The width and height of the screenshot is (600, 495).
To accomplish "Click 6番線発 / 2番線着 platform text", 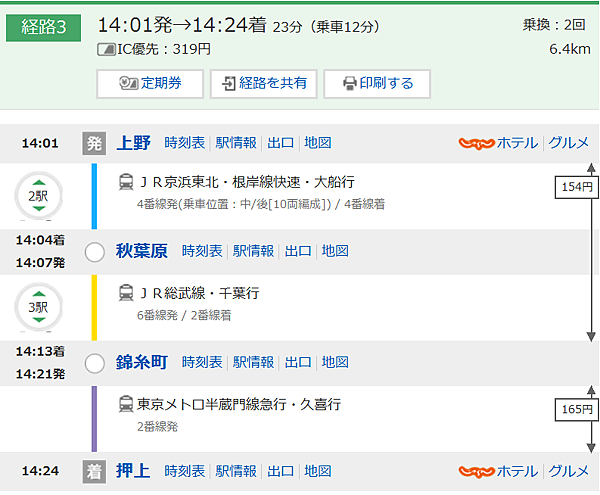I will [184, 315].
